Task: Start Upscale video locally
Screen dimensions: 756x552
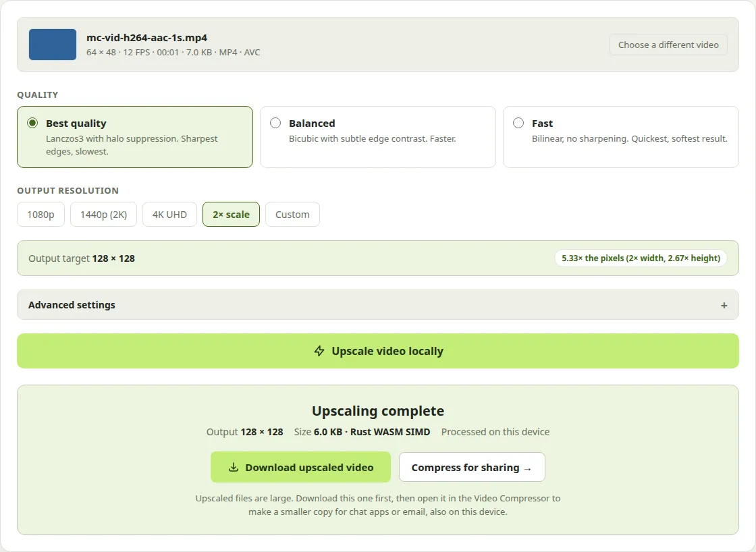Action: 378,351
